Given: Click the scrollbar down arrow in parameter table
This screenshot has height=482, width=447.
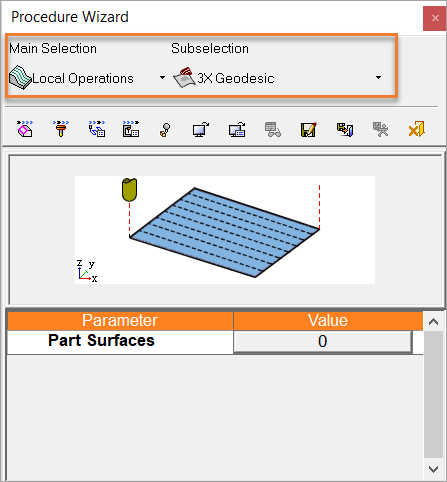Looking at the screenshot, I should [433, 469].
